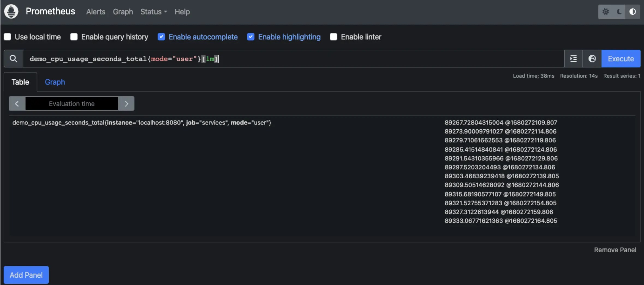This screenshot has height=285, width=644.
Task: Click the Prometheus logo
Action: point(11,11)
